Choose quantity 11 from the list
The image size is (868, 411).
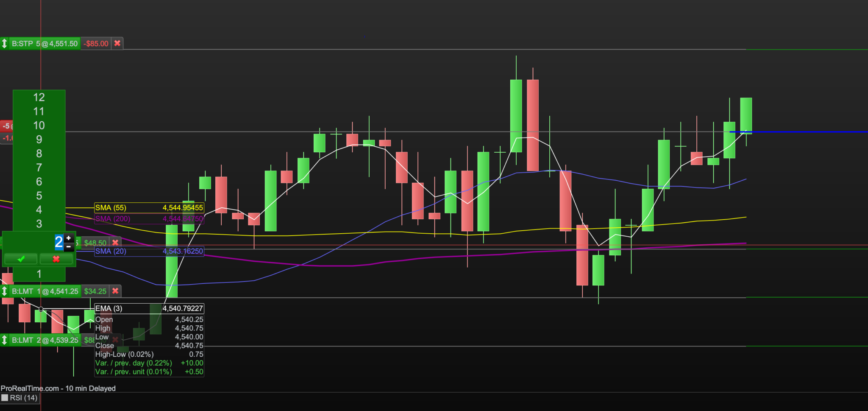tap(39, 111)
